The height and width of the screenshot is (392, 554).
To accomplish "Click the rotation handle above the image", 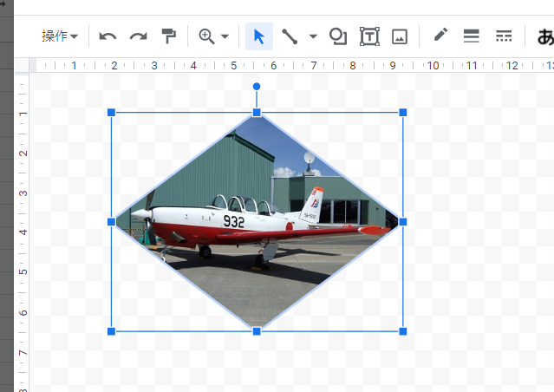I will [x=257, y=86].
